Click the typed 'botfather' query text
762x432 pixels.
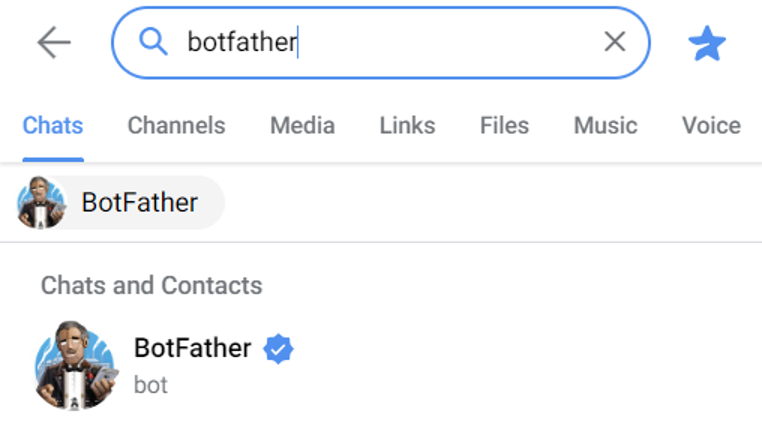(241, 42)
